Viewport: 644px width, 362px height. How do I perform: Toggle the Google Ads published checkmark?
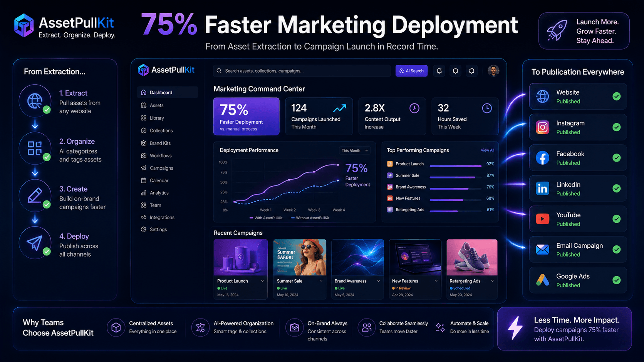(x=617, y=280)
